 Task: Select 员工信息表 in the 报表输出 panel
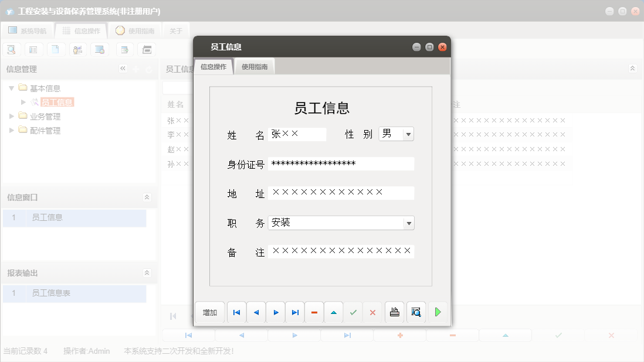[52, 293]
